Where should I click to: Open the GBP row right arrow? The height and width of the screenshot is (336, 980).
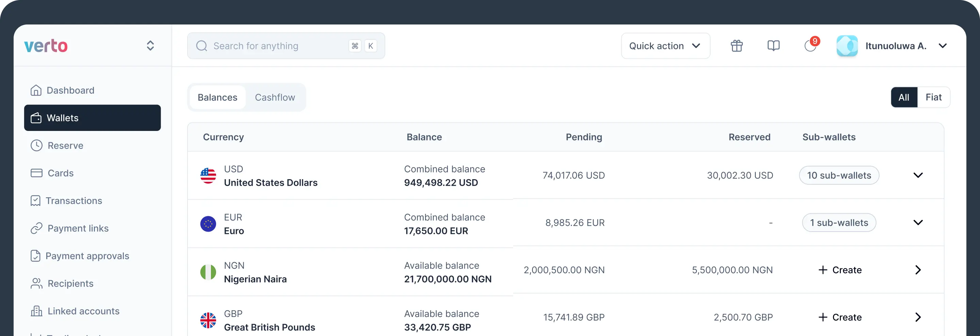point(918,317)
